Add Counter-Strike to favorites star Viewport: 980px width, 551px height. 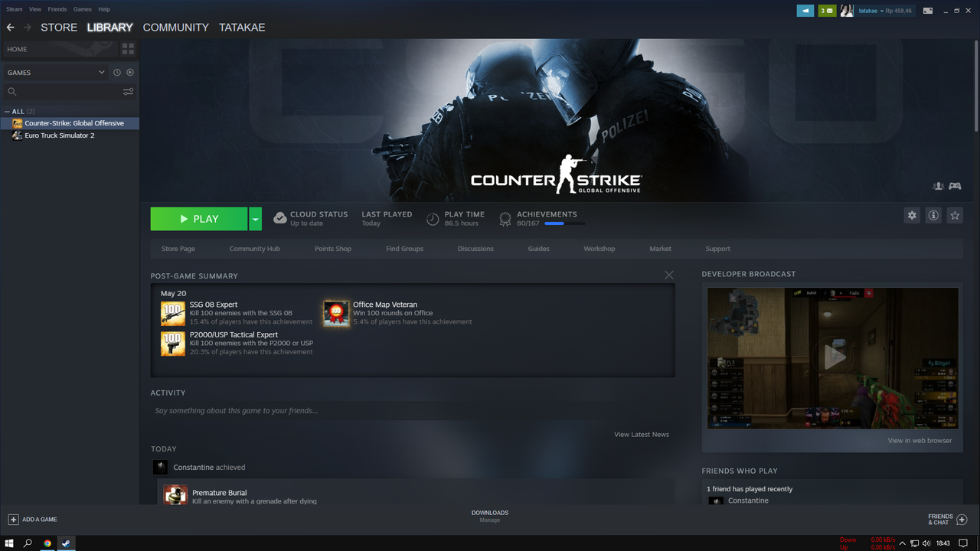(x=955, y=216)
